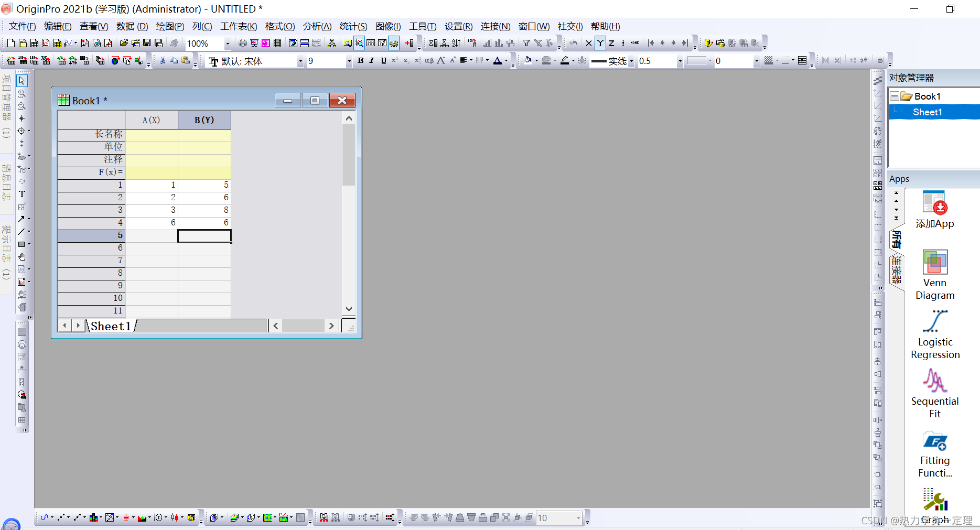Set column as X designation
980x530 pixels.
(588, 43)
